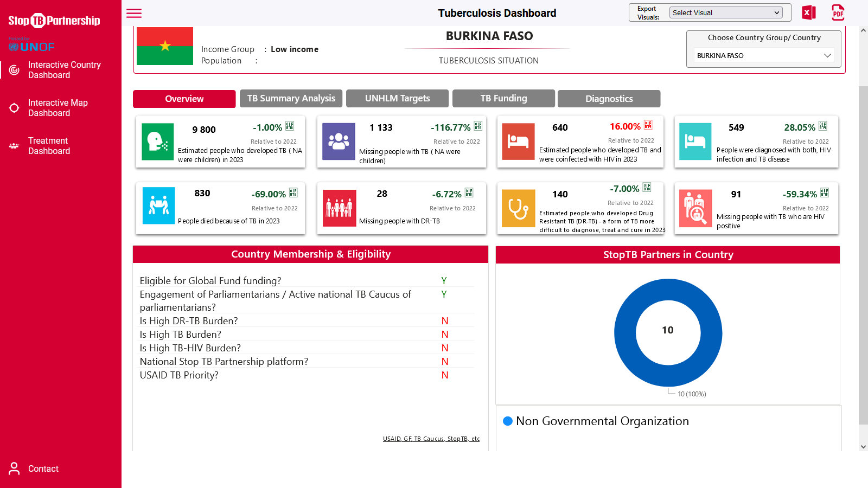Click the Burkina Faso flag image
868x488 pixels.
(x=165, y=46)
